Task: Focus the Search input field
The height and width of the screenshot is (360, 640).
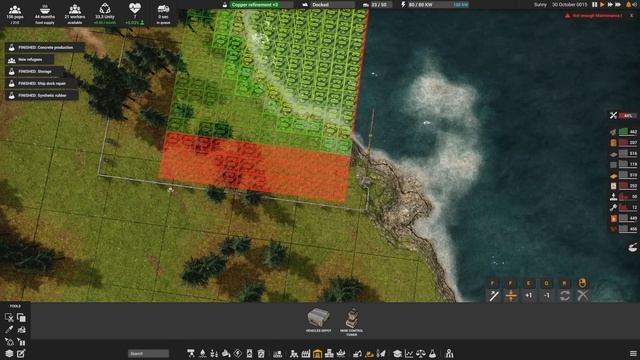Action: point(148,353)
